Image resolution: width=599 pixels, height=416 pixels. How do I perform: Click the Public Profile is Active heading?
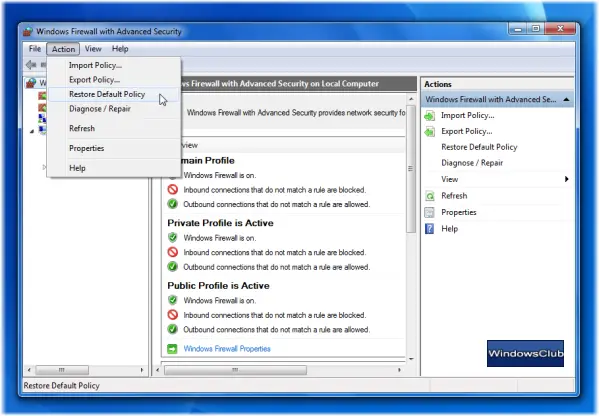(219, 286)
